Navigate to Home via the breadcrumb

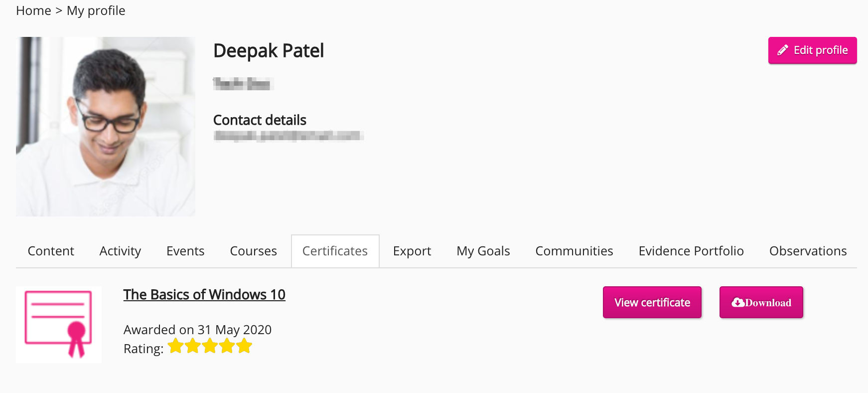[x=33, y=10]
